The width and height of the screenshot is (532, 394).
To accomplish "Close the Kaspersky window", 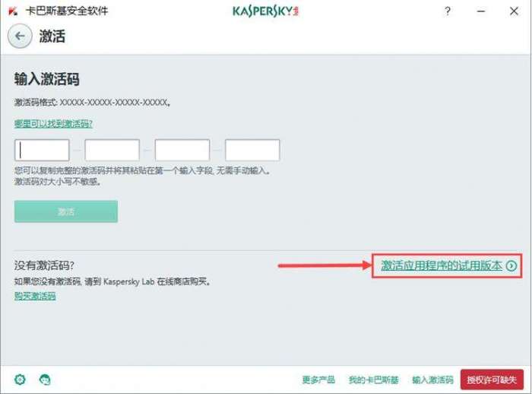I will [514, 11].
